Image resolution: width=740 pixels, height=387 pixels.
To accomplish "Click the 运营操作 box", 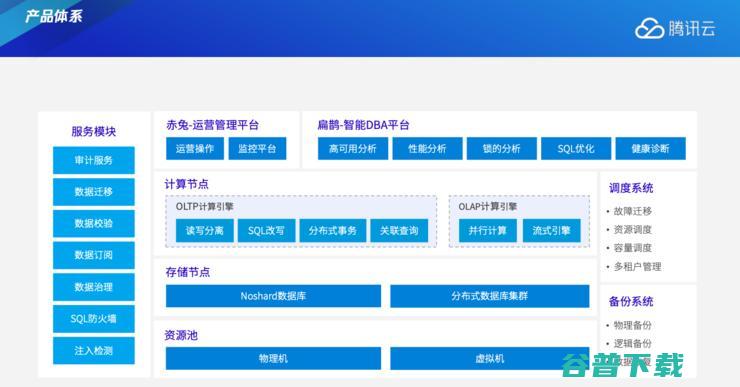I will click(x=195, y=149).
